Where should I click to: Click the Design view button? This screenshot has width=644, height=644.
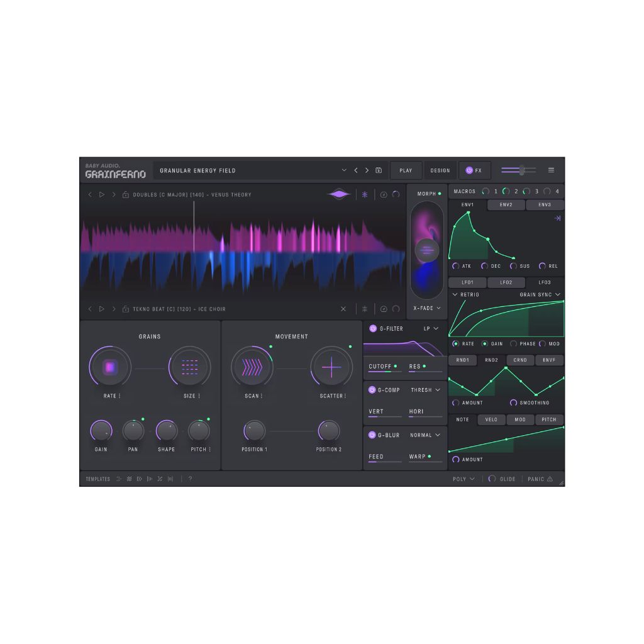pyautogui.click(x=440, y=170)
